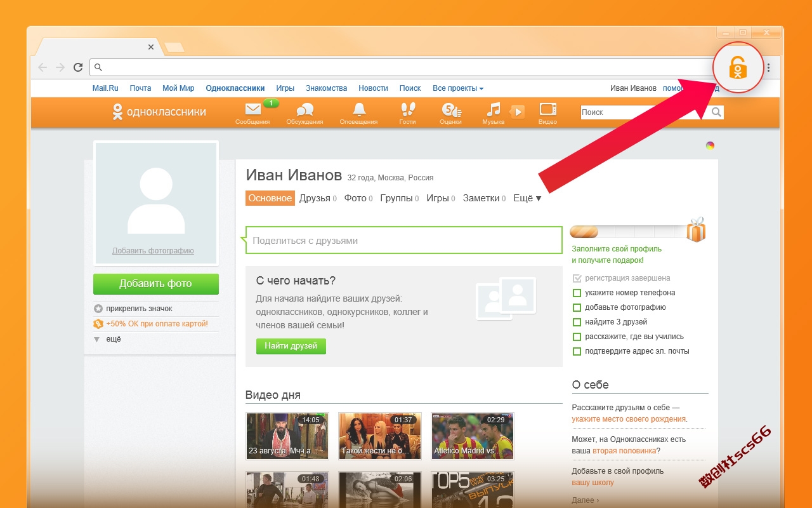Viewport: 812px width, 508px height.
Task: Check найдите 3 друзей
Action: pos(577,322)
